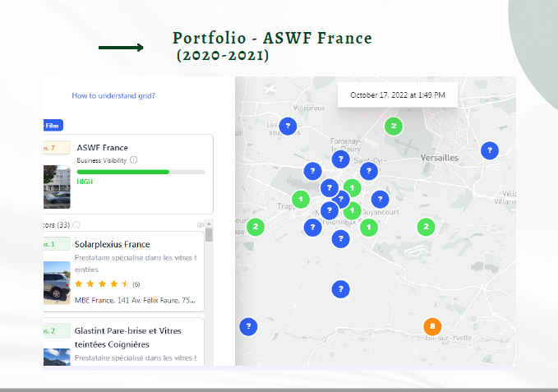Open the Solarplexius France competitor listing

[x=123, y=271]
